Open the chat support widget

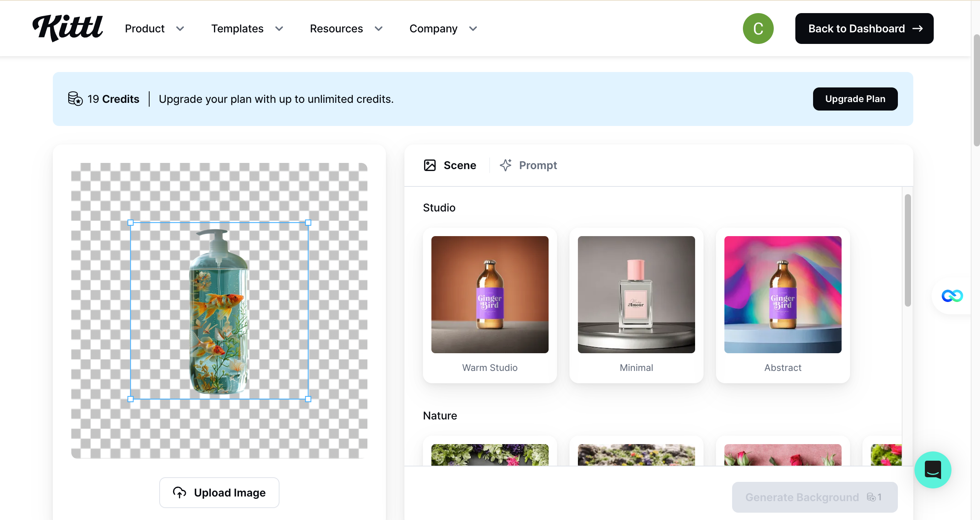[933, 470]
